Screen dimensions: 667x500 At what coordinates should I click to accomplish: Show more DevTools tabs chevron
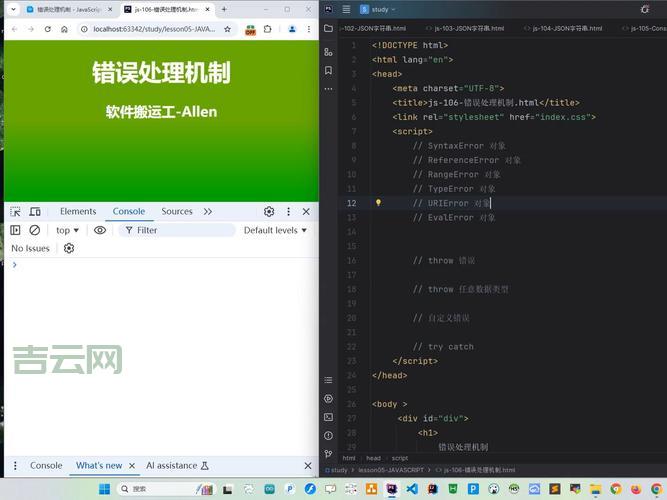[208, 211]
